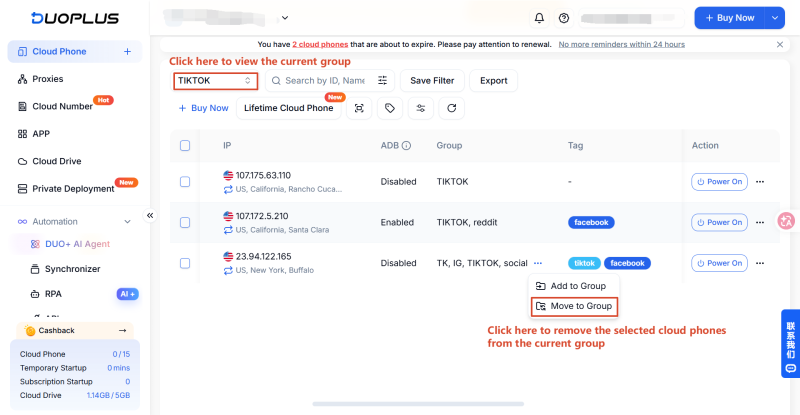Open the blurred account menu

(x=631, y=18)
